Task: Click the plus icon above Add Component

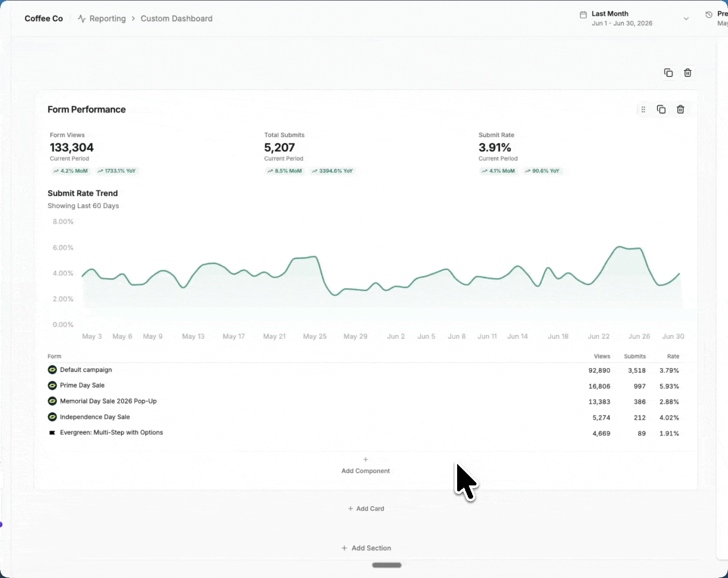Action: coord(366,459)
